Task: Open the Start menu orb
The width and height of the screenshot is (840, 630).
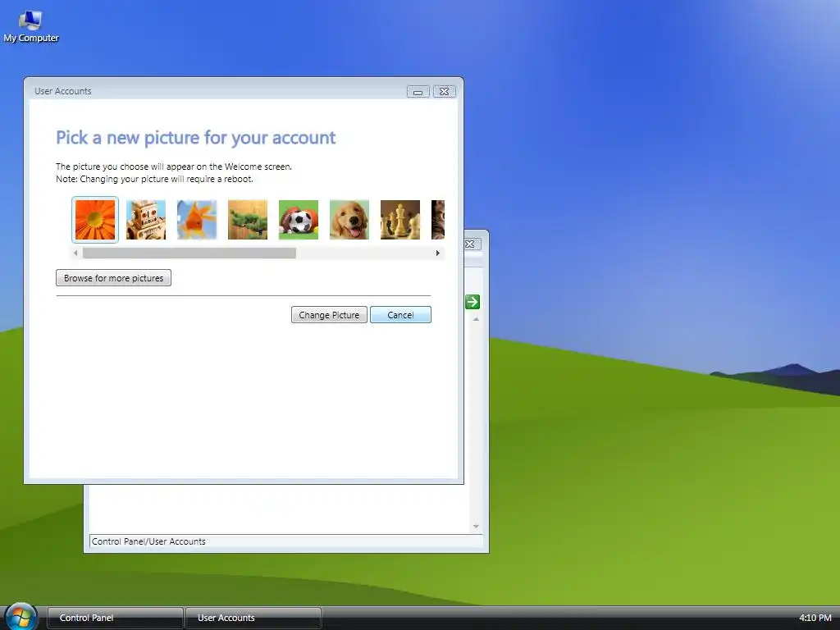Action: pos(21,617)
